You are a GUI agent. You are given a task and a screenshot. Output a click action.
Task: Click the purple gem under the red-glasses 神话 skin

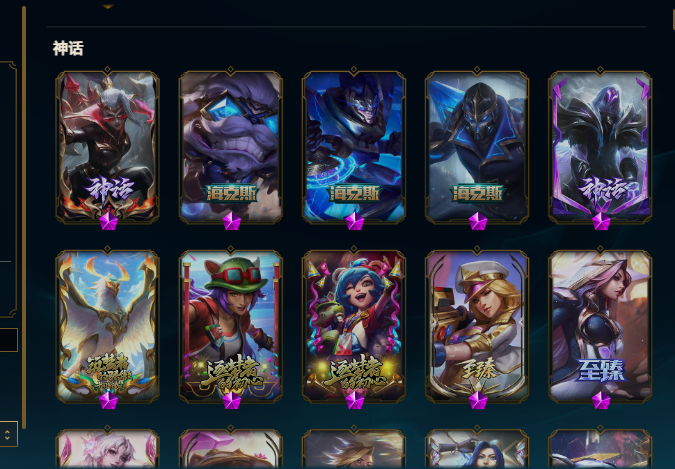click(108, 221)
